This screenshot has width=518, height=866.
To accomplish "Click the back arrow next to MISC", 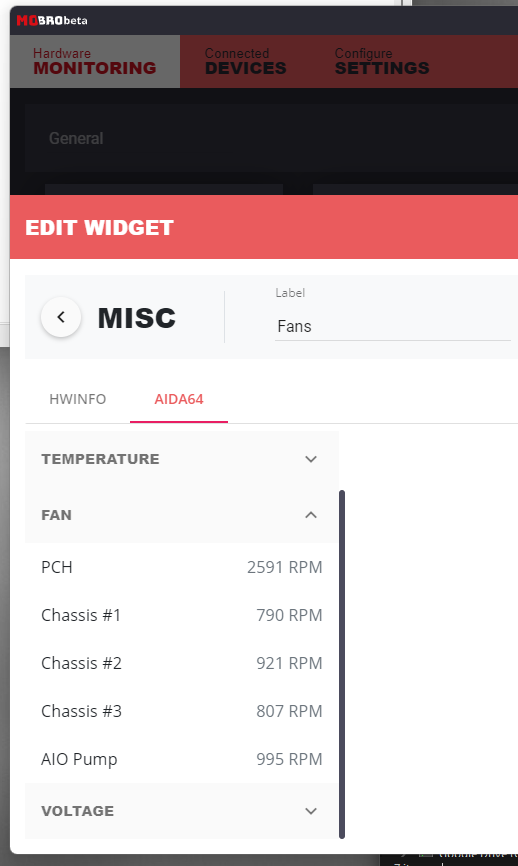I will [61, 317].
